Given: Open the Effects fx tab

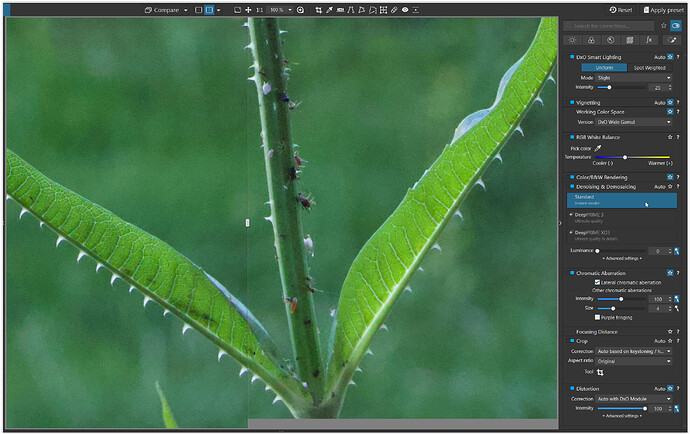Looking at the screenshot, I should 649,40.
